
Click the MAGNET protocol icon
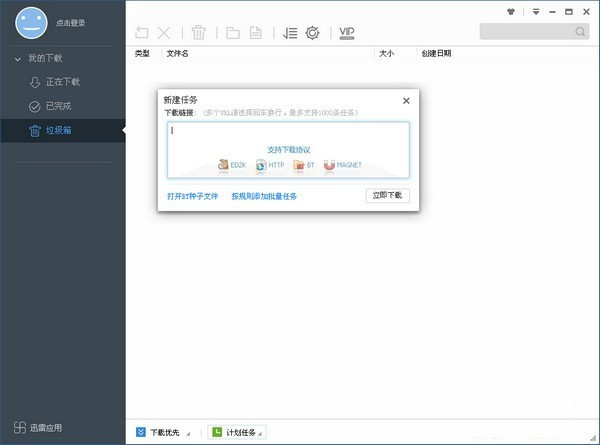coord(329,165)
